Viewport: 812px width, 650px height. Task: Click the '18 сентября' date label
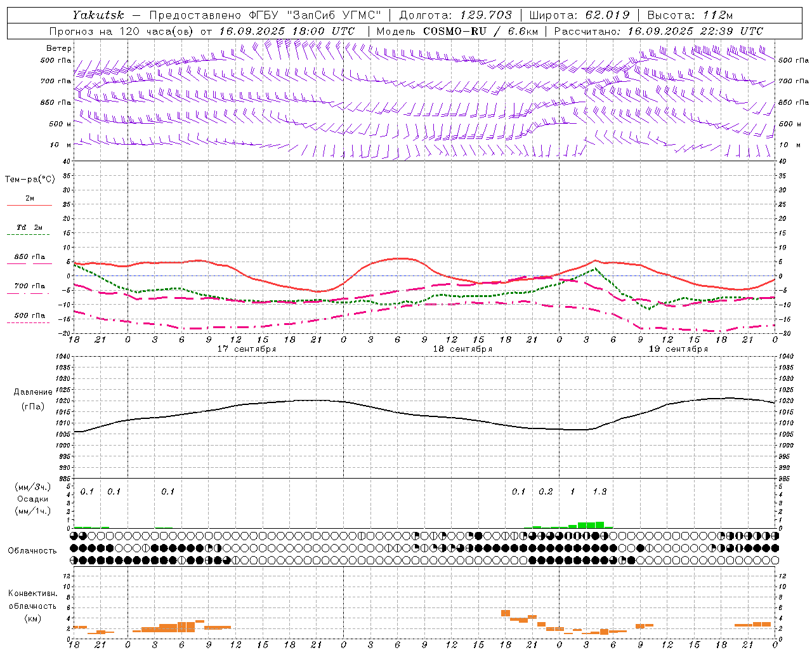[462, 349]
